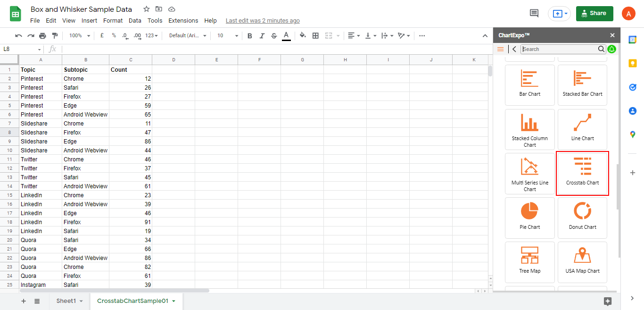This screenshot has height=310, width=644.
Task: Select the Crosstab Chart tile
Action: pyautogui.click(x=583, y=174)
